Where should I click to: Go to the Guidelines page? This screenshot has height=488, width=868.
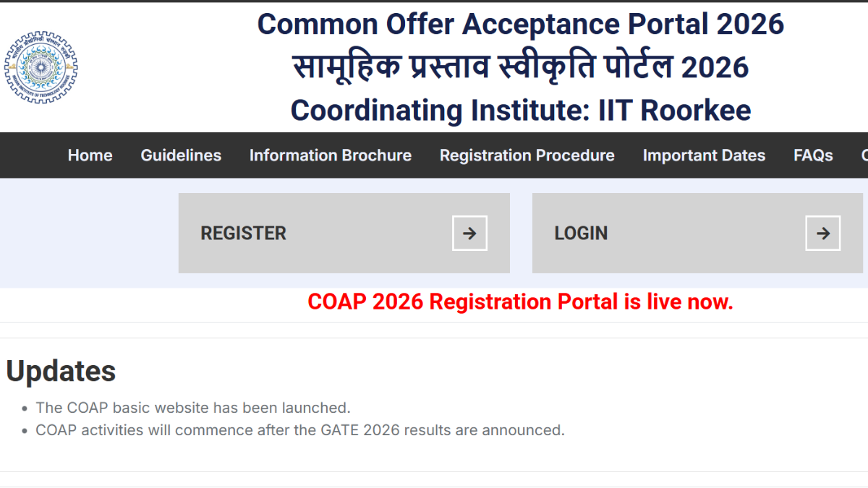pyautogui.click(x=181, y=155)
